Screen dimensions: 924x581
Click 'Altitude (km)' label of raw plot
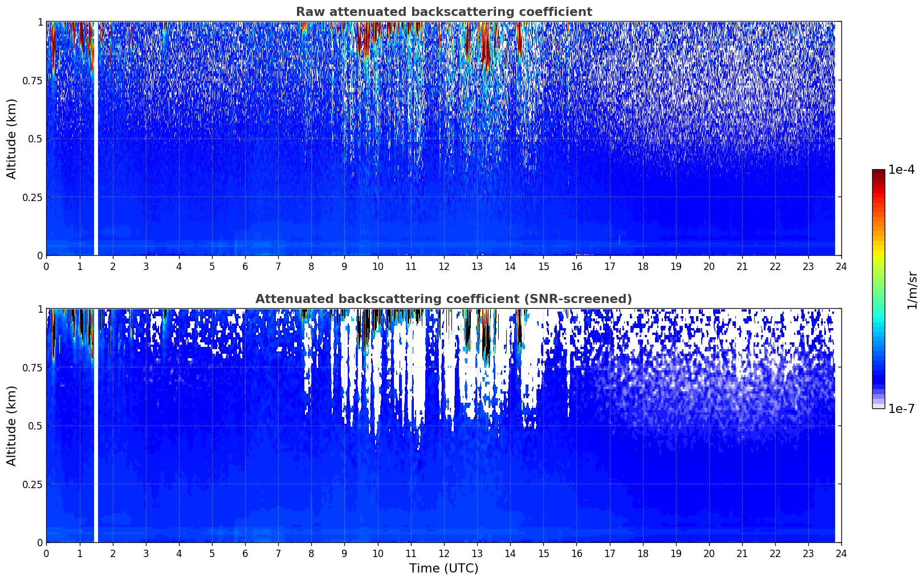pyautogui.click(x=12, y=139)
